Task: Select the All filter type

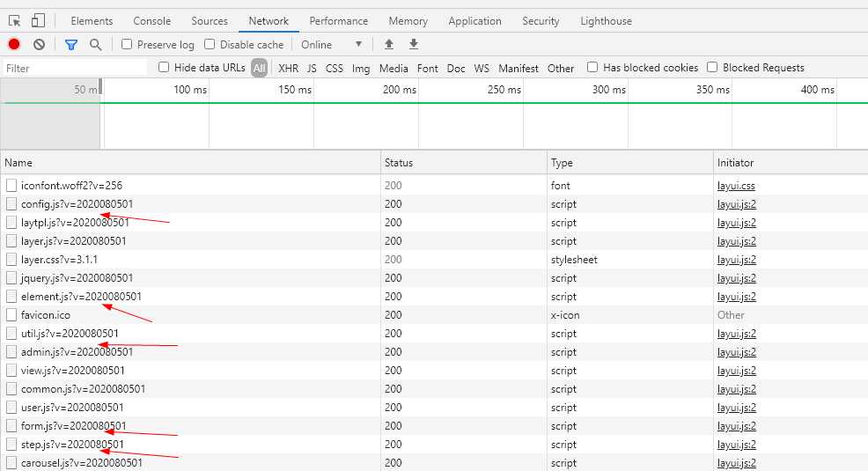Action: tap(259, 68)
